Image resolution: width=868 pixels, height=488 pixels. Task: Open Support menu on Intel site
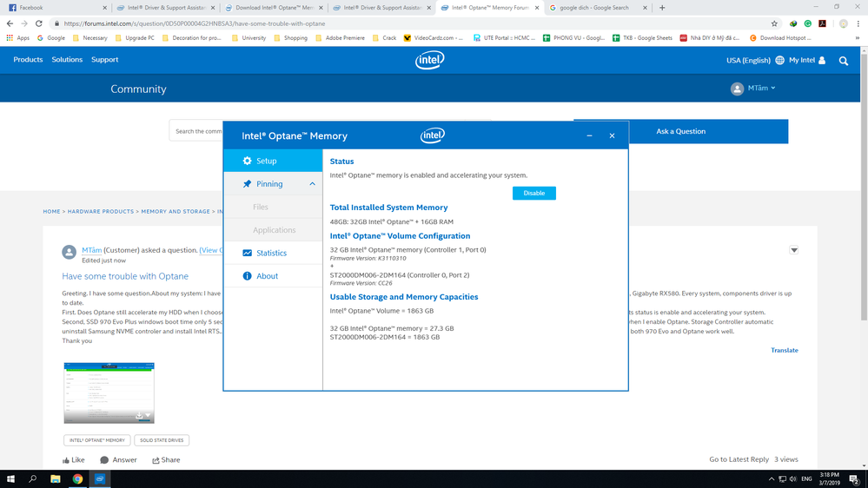click(x=104, y=60)
